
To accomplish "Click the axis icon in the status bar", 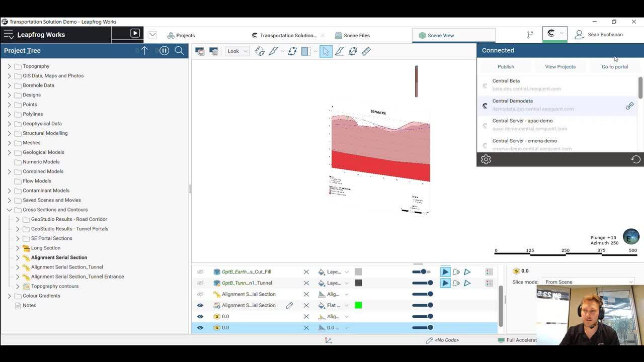I will tap(329, 340).
